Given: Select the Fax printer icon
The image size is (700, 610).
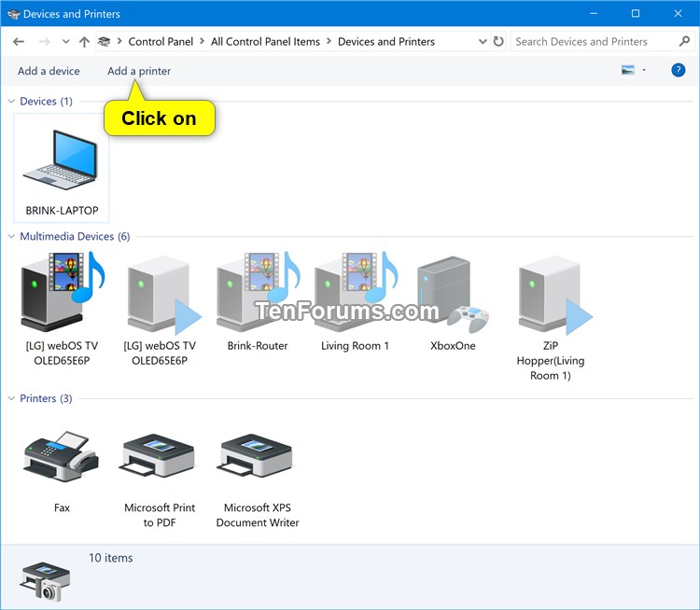Looking at the screenshot, I should pos(62,456).
